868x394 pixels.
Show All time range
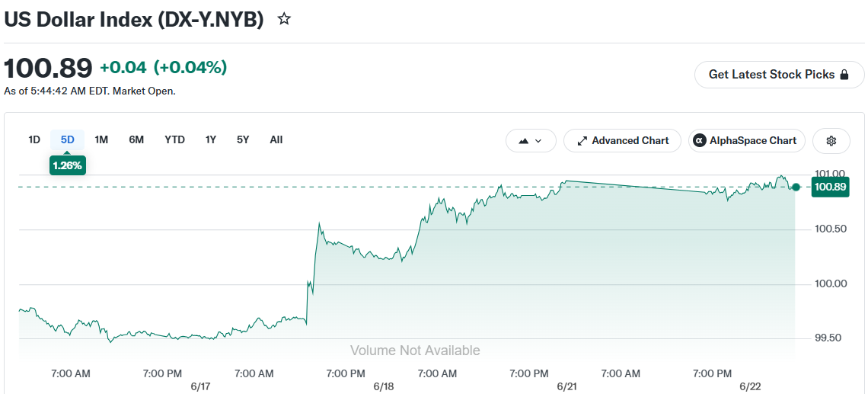click(276, 139)
